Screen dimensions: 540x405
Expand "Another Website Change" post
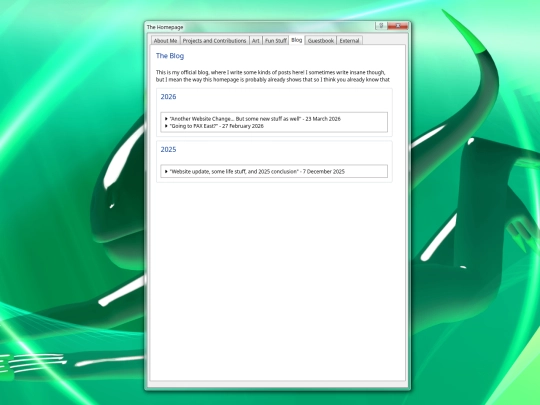[255, 119]
